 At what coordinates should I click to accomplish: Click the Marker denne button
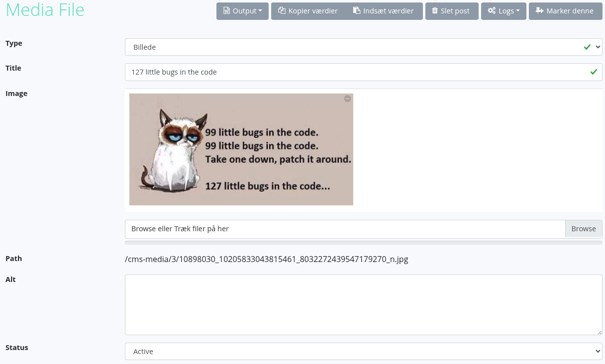565,11
